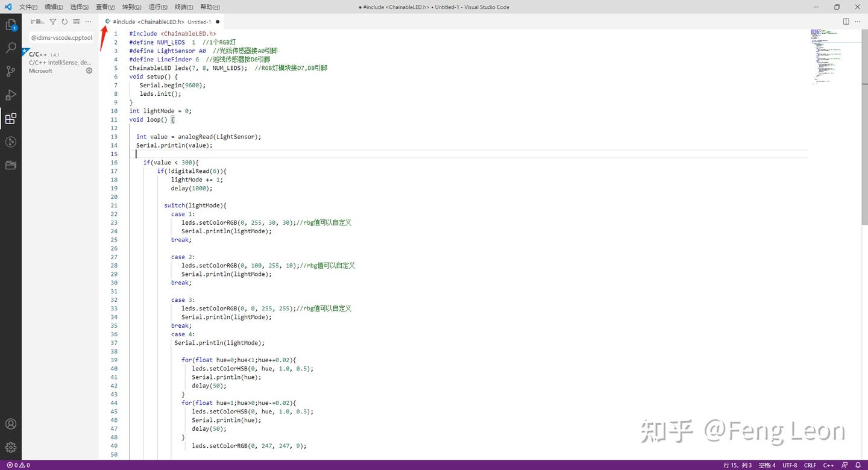Clear extensions search results icon
The height and width of the screenshot is (470, 868).
76,22
